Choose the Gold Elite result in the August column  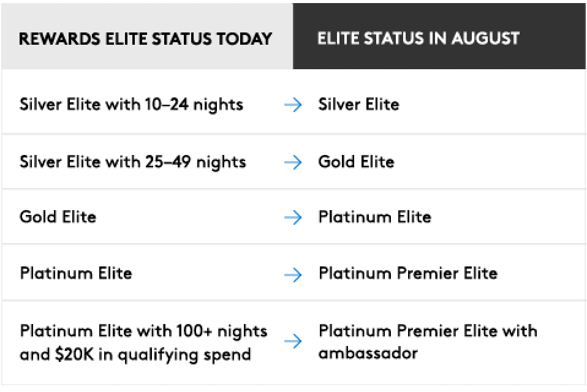[x=356, y=162]
